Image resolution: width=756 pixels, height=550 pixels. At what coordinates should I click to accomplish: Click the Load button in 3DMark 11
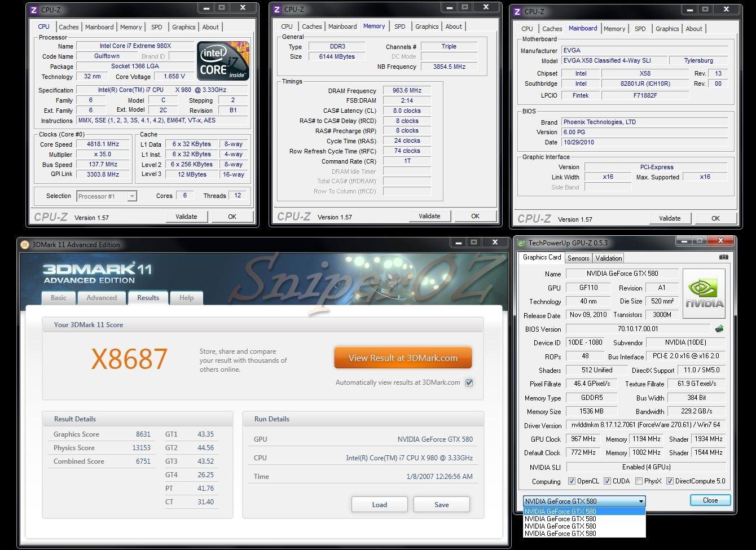379,504
